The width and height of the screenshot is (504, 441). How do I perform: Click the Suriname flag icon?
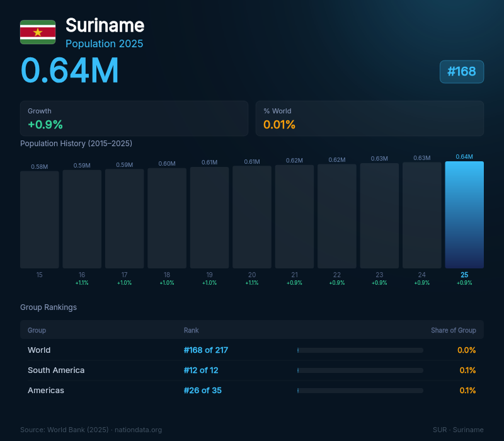coord(38,32)
